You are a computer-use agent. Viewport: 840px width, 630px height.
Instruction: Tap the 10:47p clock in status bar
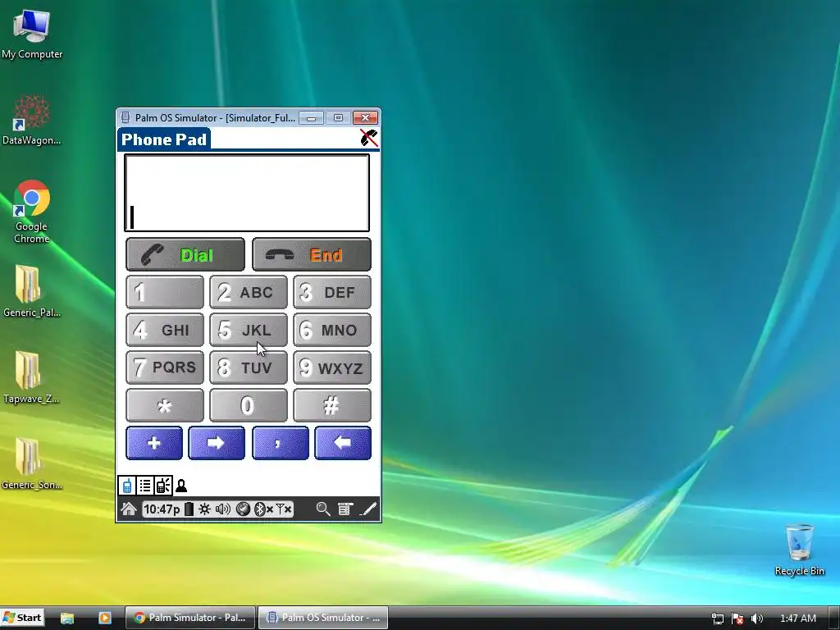pyautogui.click(x=162, y=509)
